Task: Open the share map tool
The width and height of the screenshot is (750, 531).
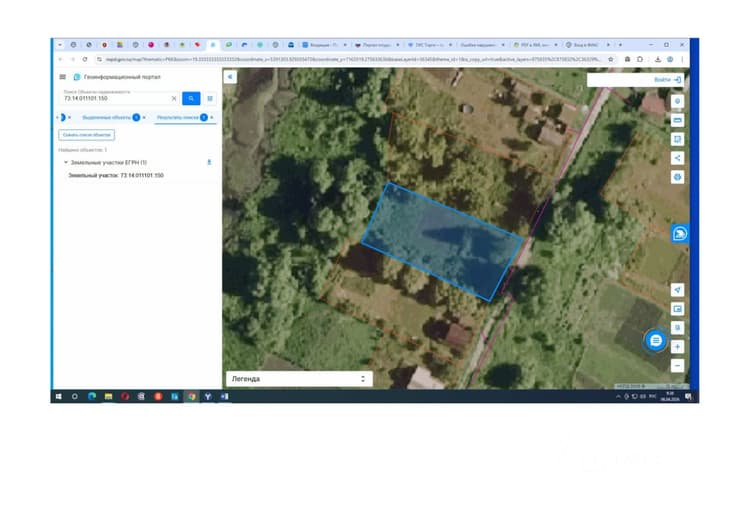Action: (677, 158)
